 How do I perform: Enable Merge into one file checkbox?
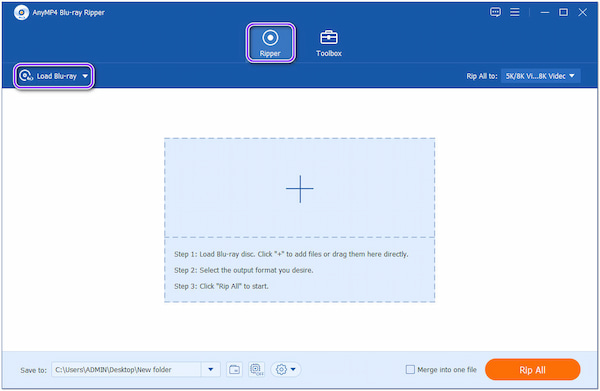pos(410,370)
